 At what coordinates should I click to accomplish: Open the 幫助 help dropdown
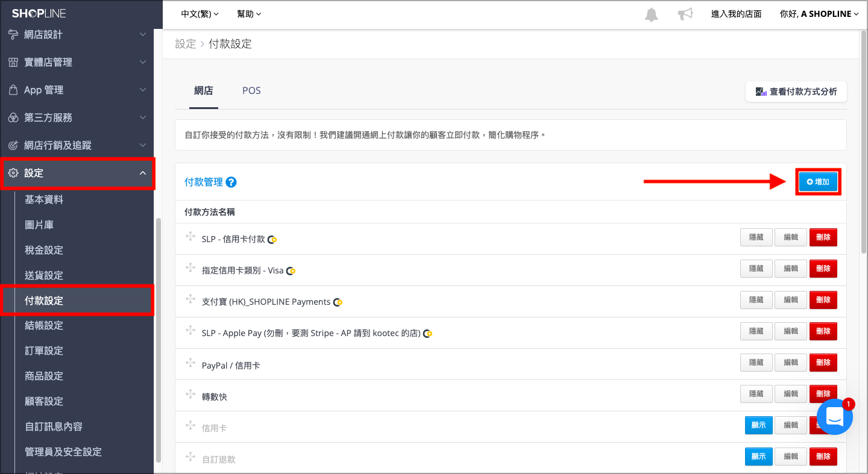[249, 14]
